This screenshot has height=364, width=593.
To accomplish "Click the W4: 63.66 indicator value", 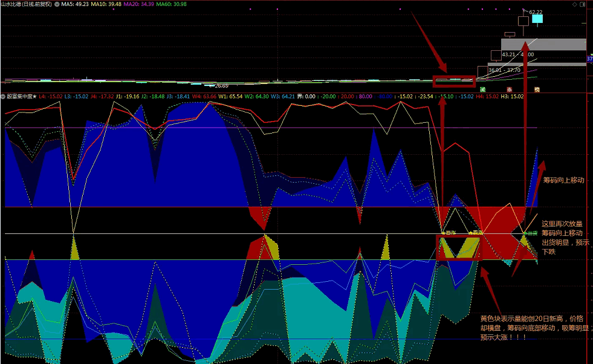I will (x=204, y=97).
